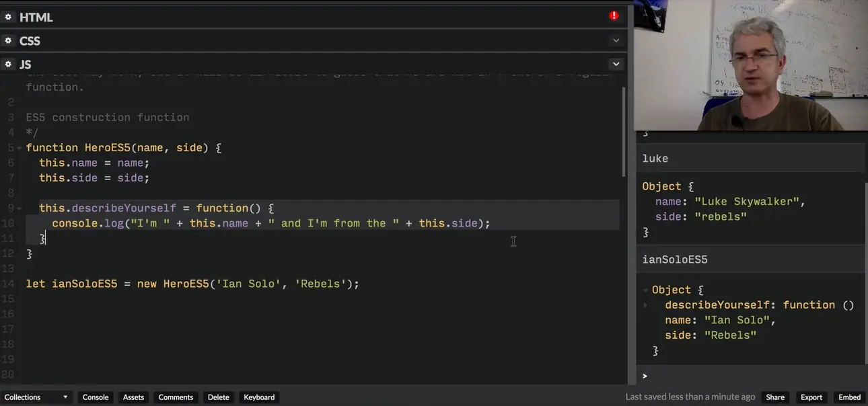Click the JS editor vertical scrollbar

tap(624, 131)
